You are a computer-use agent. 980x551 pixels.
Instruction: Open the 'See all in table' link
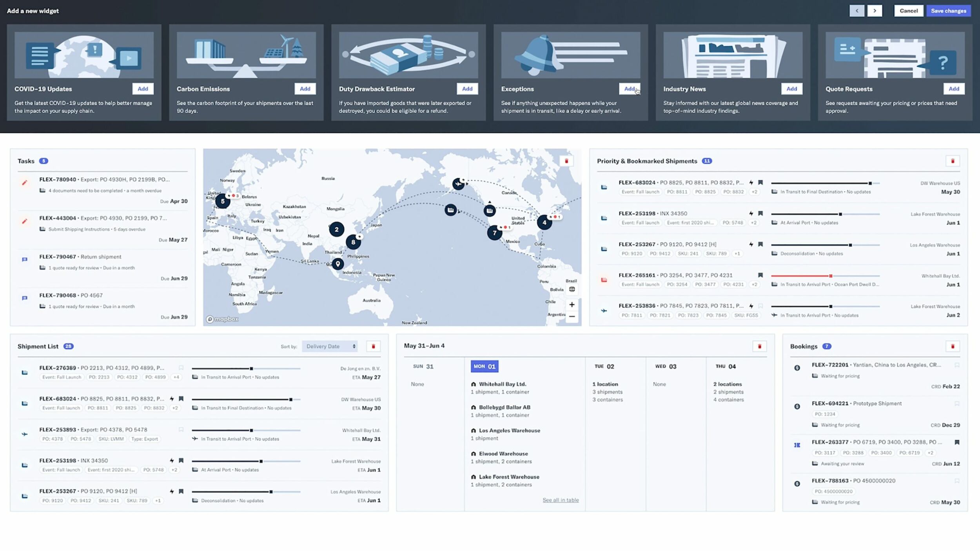click(x=561, y=500)
